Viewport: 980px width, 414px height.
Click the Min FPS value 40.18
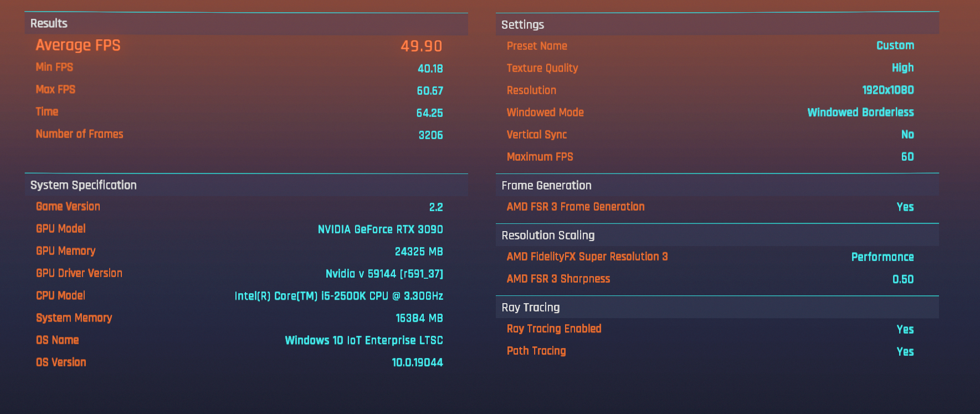coord(430,69)
